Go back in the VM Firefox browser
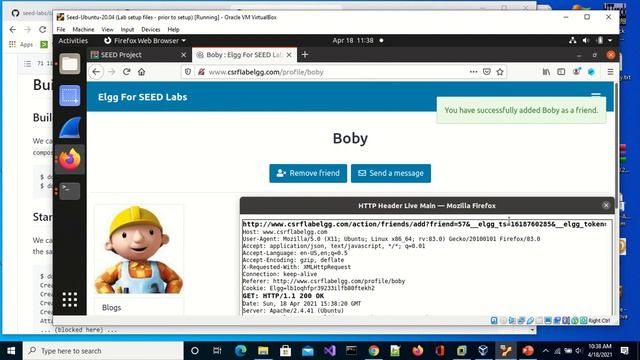640x360 pixels. coord(96,72)
